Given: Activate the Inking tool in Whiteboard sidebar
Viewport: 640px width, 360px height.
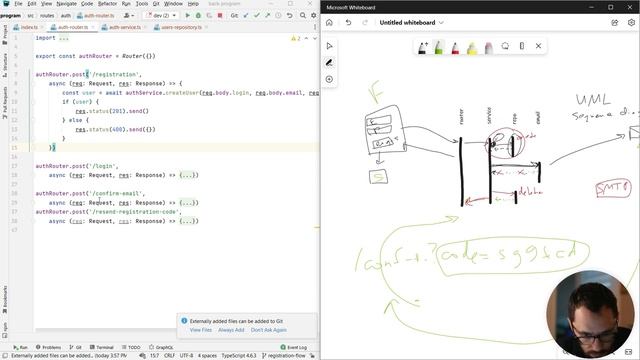Looking at the screenshot, I should [329, 62].
